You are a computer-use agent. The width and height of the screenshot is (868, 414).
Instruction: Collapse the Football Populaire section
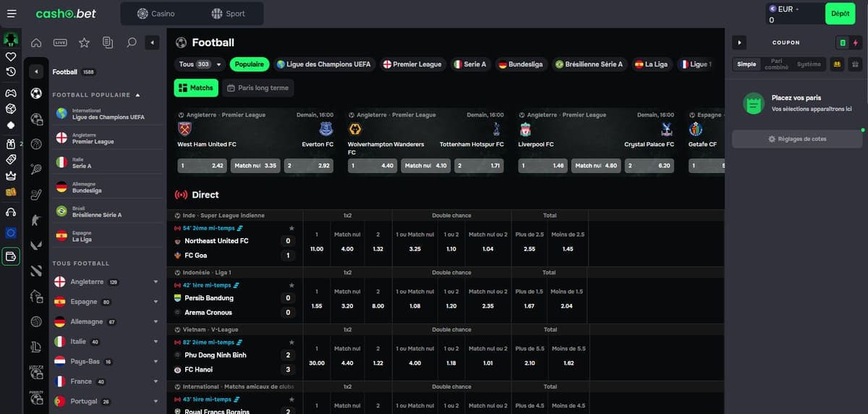point(137,95)
